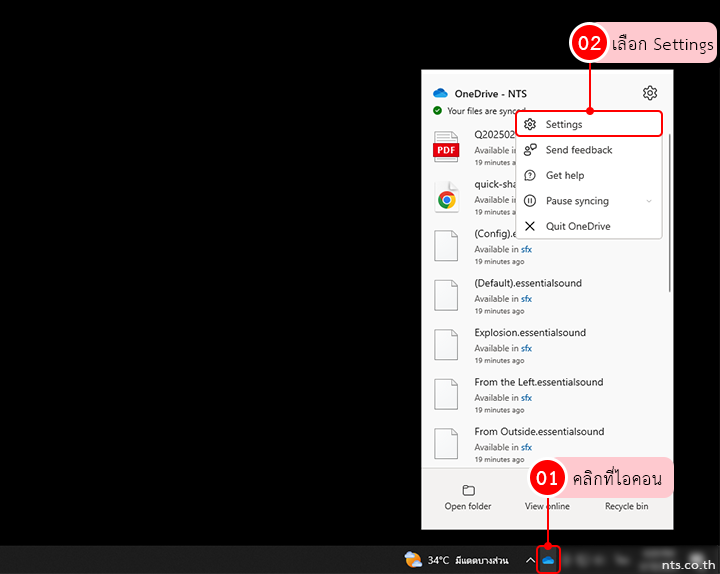Click the (Config) file blank document icon

[446, 246]
